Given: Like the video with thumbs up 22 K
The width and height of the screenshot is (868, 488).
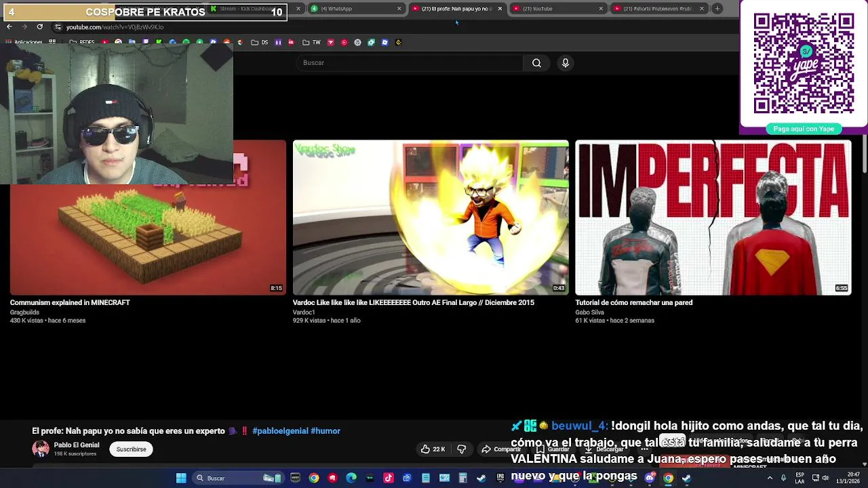Looking at the screenshot, I should point(433,449).
